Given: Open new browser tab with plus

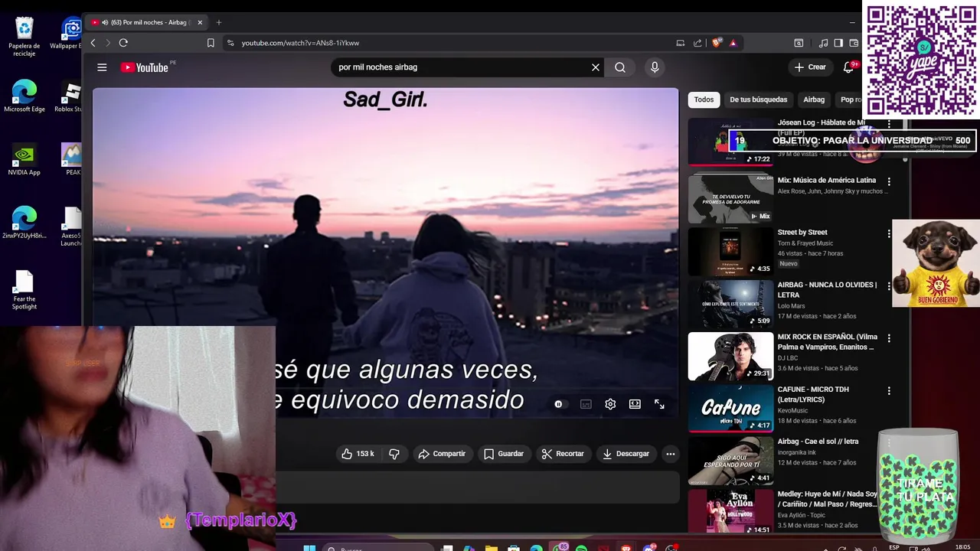Looking at the screenshot, I should (219, 22).
